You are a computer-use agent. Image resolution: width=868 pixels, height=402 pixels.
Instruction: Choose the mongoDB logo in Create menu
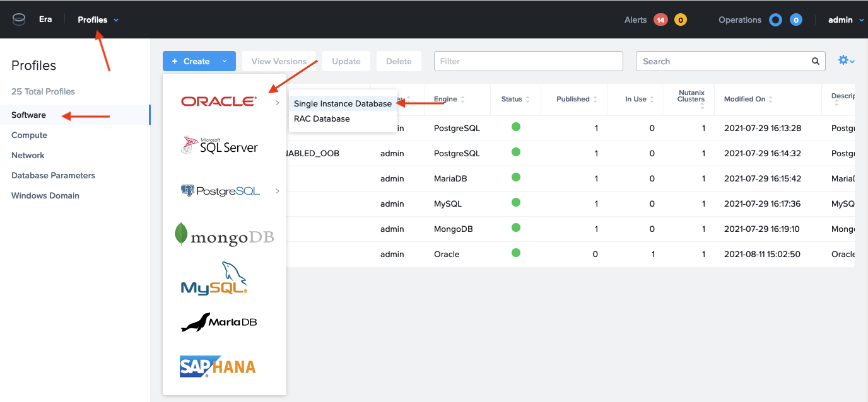point(224,235)
